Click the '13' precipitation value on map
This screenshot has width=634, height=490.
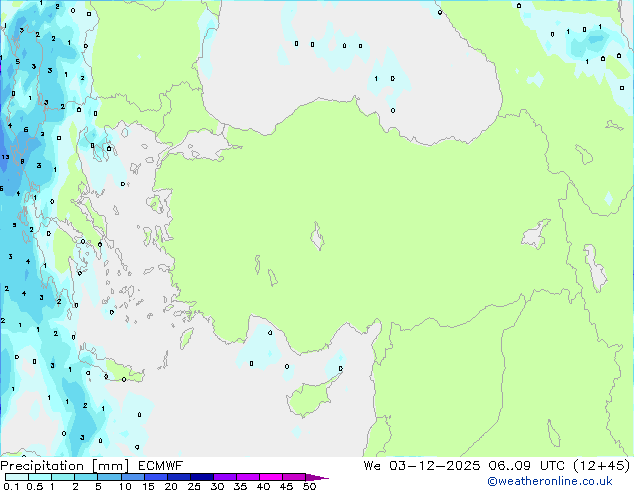click(5, 157)
